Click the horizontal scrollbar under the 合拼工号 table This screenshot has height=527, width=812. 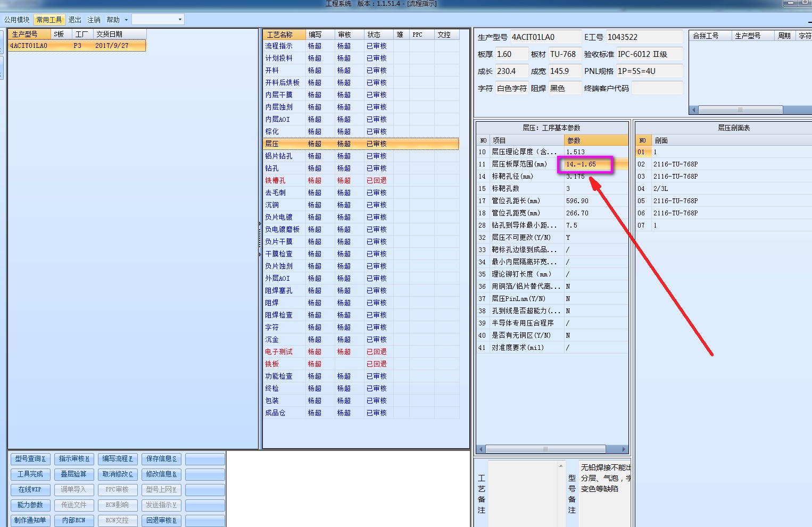coord(740,110)
